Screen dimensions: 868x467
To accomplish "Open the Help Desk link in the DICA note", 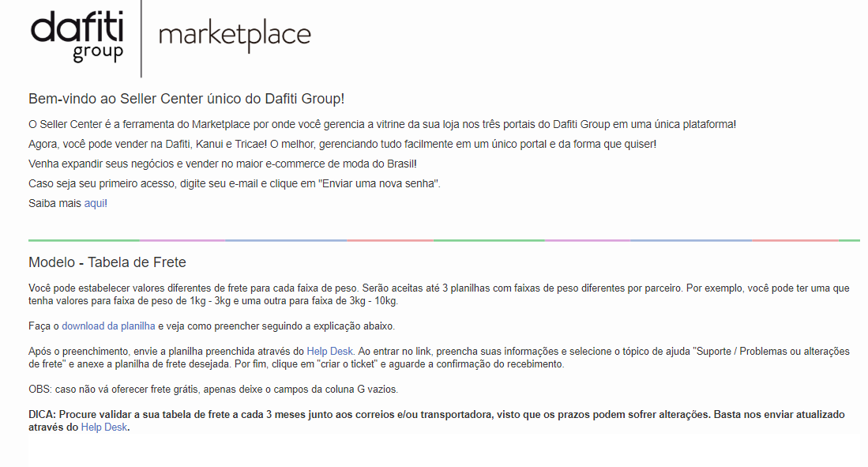I will (x=104, y=427).
